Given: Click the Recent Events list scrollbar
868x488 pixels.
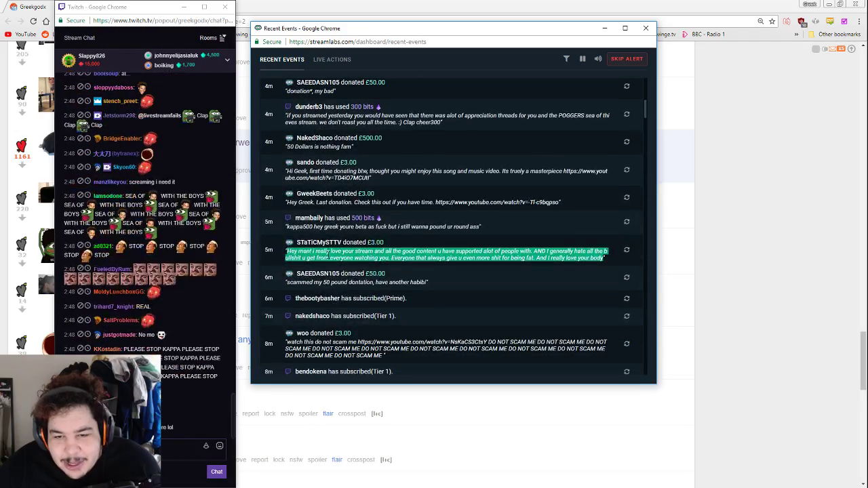Looking at the screenshot, I should 645,108.
